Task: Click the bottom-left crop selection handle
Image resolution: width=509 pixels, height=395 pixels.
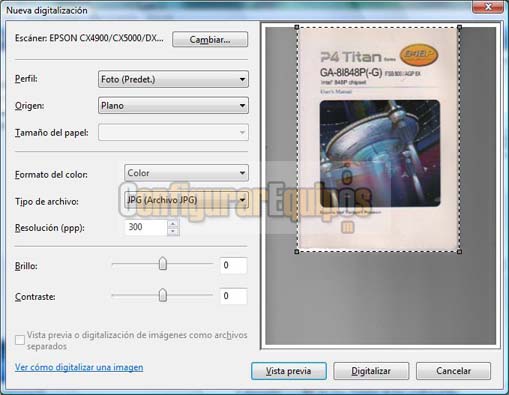Action: (297, 252)
